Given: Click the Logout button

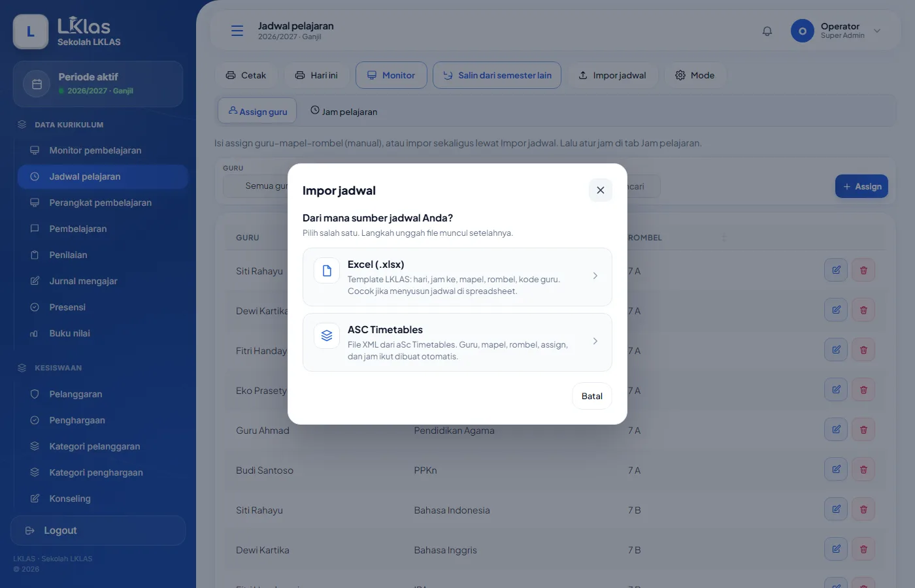Looking at the screenshot, I should click(x=98, y=531).
